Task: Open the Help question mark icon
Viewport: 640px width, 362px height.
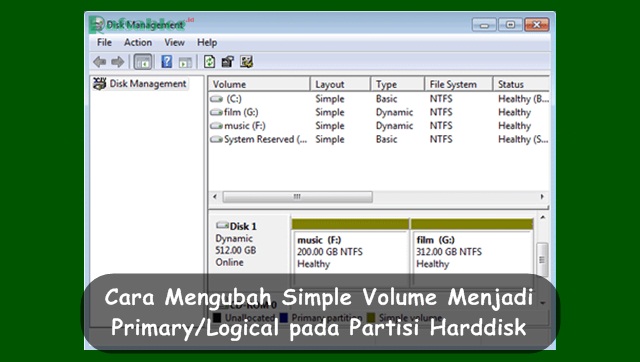Action: point(167,62)
